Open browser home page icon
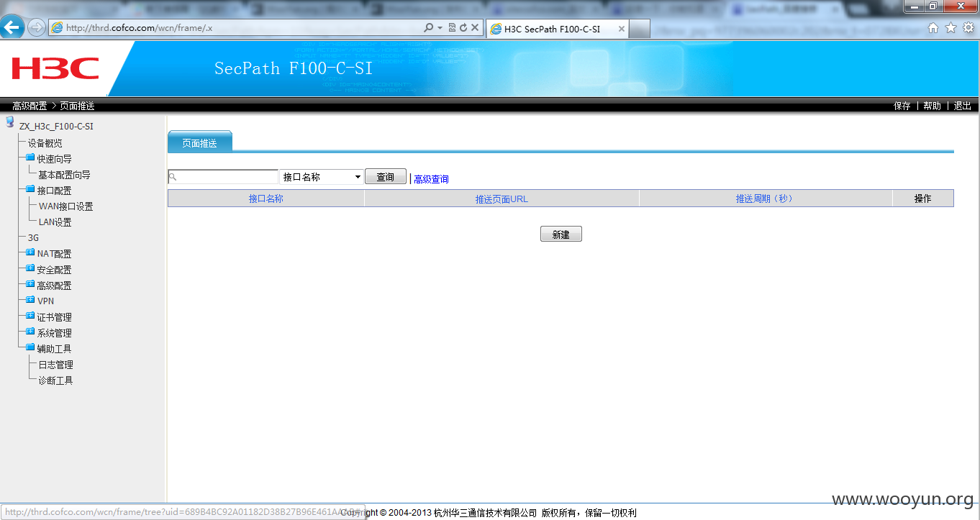The height and width of the screenshot is (520, 980). (933, 28)
